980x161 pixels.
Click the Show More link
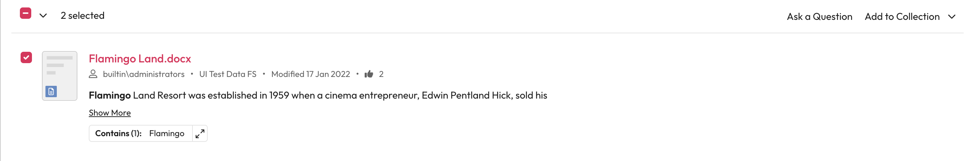[110, 113]
